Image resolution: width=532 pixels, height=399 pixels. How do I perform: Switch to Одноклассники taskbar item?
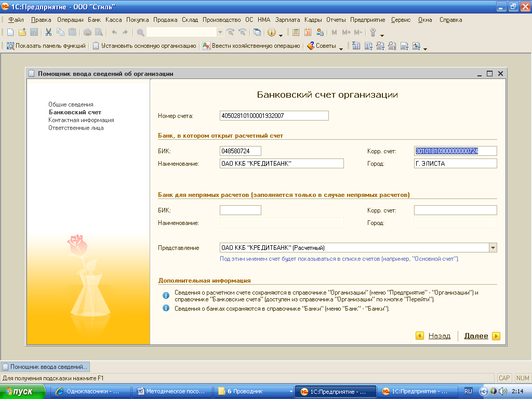[90, 392]
